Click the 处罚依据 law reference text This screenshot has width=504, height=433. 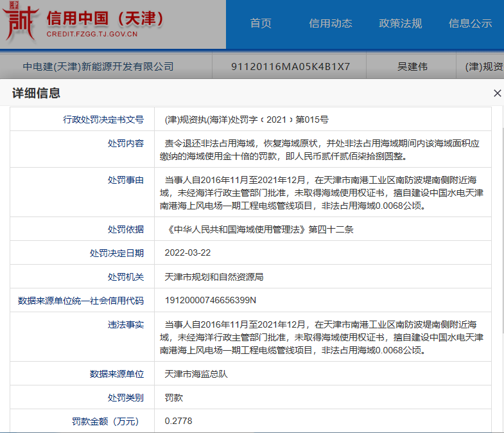point(259,229)
